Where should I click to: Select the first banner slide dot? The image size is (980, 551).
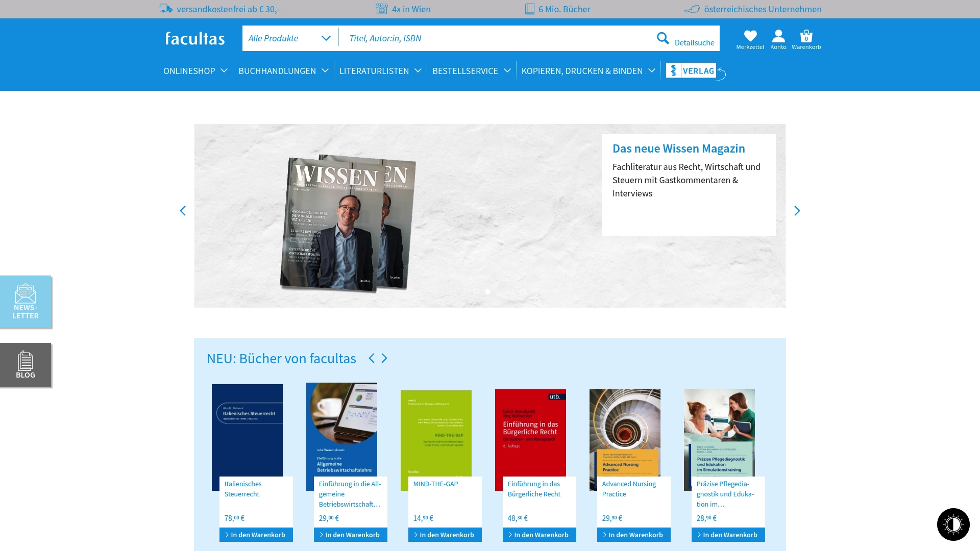(x=476, y=292)
